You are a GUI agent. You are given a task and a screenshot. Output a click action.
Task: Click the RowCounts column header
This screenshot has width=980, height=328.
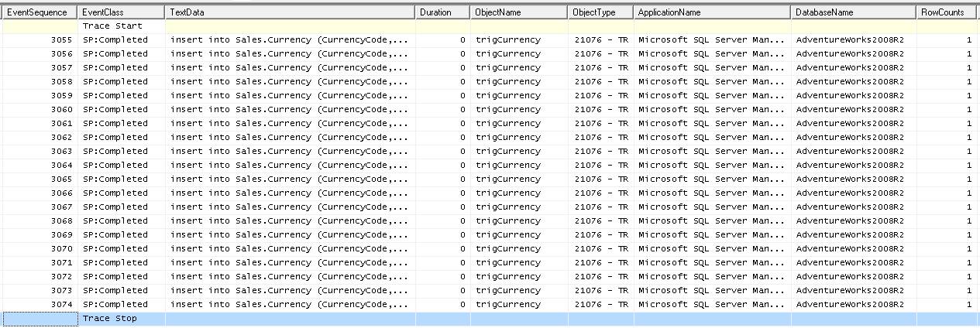click(x=948, y=12)
